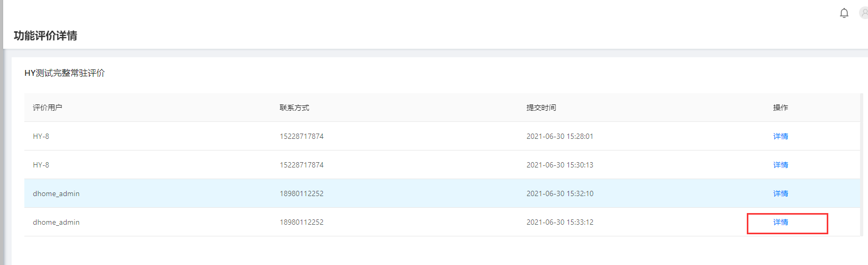Viewport: 868px width, 265px height.
Task: Select dhome_admin in the 15:33:12 row
Action: [56, 222]
